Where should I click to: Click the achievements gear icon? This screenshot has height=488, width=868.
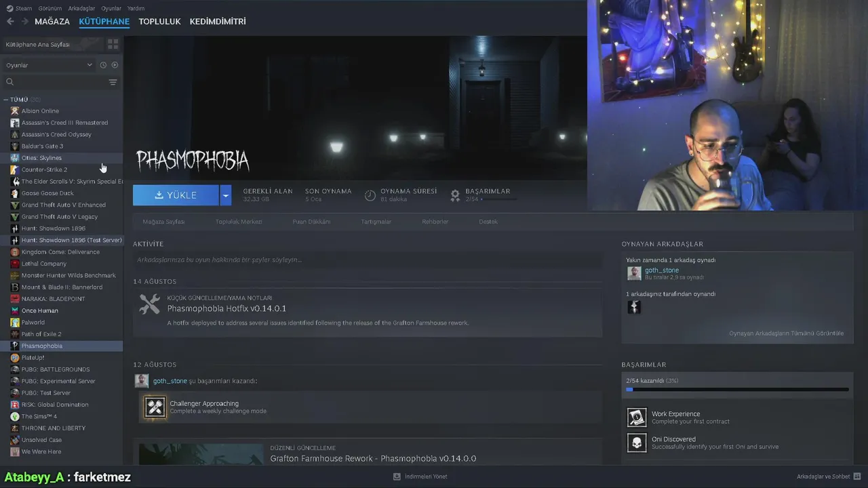455,195
